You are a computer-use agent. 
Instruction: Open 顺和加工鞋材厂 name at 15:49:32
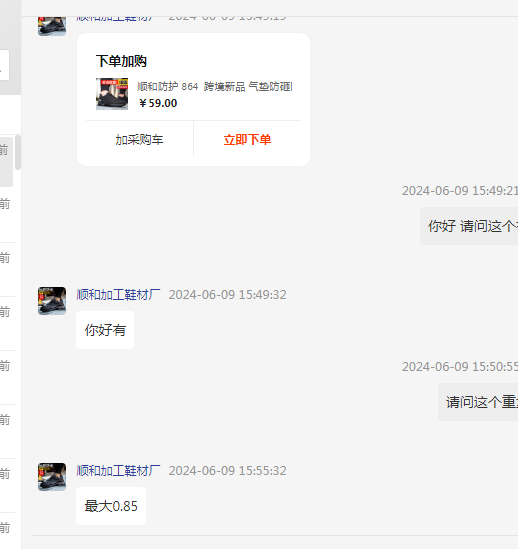click(118, 295)
